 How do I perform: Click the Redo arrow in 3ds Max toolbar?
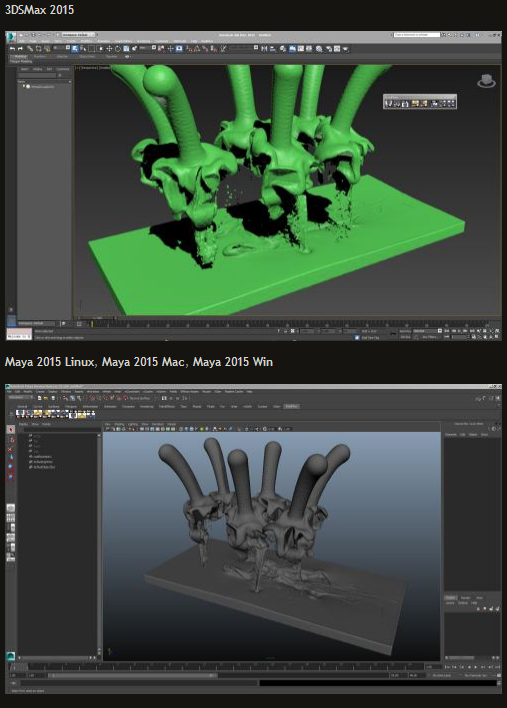(x=20, y=48)
